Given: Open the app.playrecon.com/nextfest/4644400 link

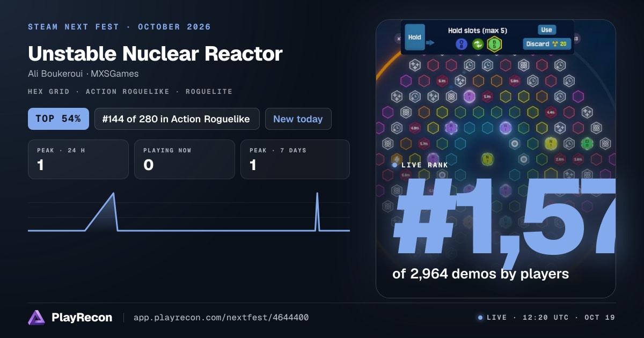Looking at the screenshot, I should coord(221,318).
